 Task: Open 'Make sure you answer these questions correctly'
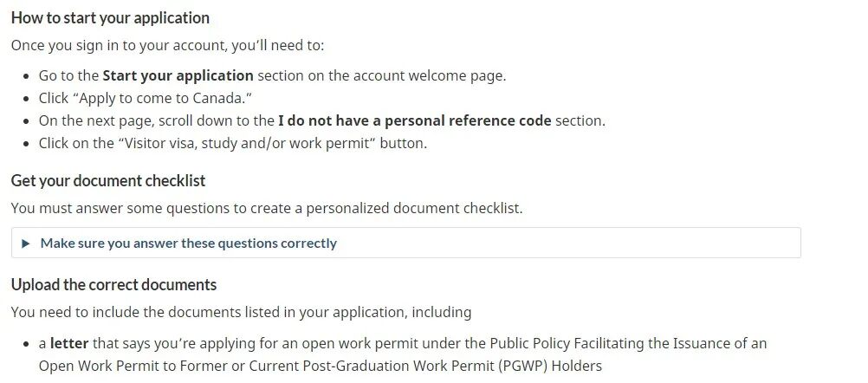[x=188, y=243]
